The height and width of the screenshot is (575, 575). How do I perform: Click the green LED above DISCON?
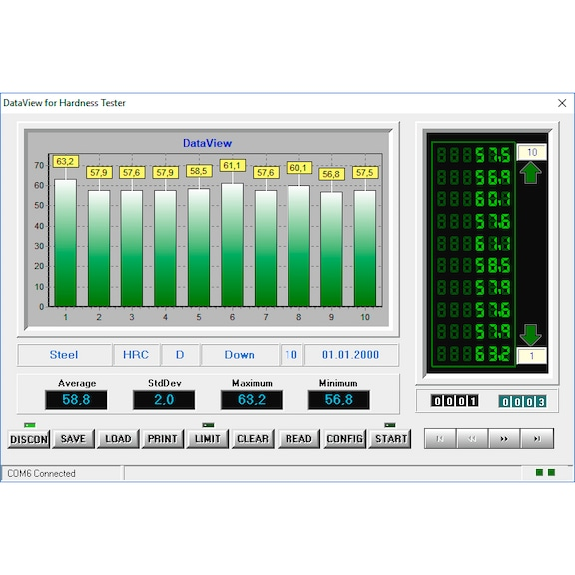(30, 425)
